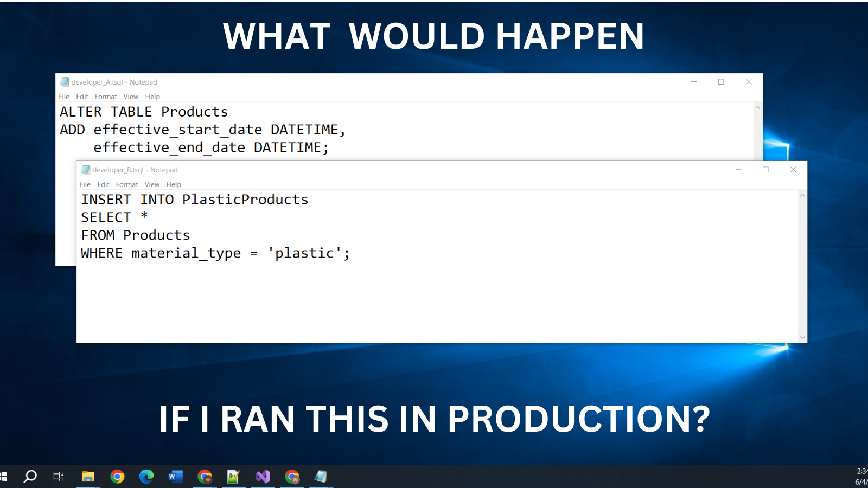This screenshot has height=488, width=868.
Task: Click the developer_A.tsql - Notepad title text
Action: click(x=114, y=82)
